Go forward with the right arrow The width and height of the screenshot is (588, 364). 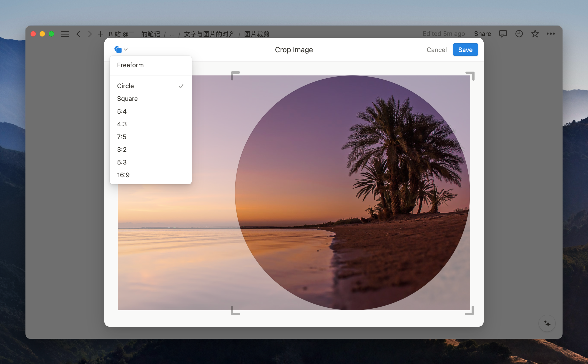point(90,34)
